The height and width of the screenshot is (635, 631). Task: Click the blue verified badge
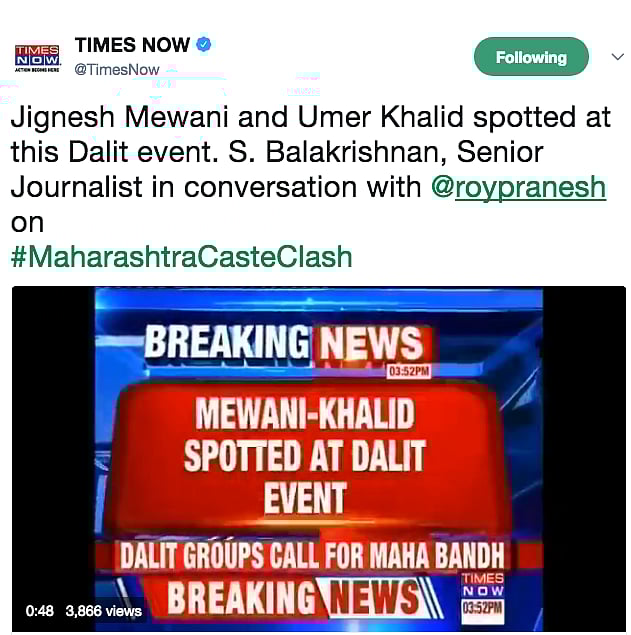coord(205,45)
